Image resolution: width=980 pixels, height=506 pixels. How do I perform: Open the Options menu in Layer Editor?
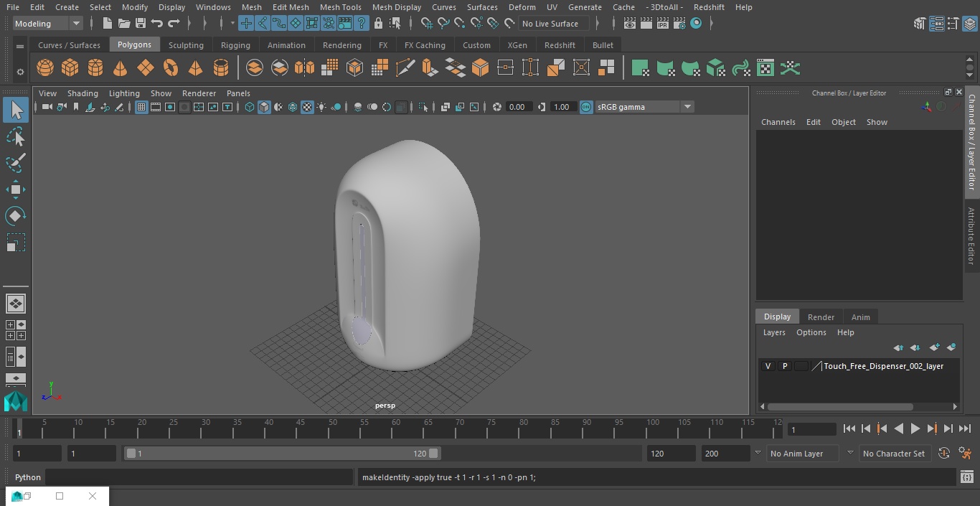pyautogui.click(x=811, y=332)
